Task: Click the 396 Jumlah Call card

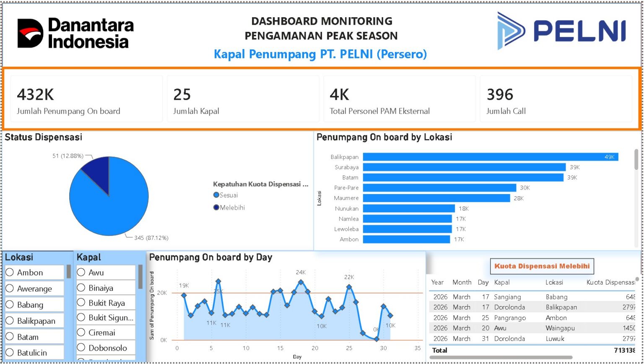Action: tap(556, 99)
